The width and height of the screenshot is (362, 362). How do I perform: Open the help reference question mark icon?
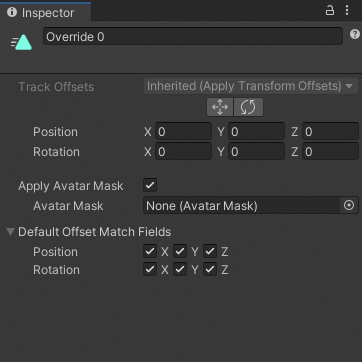(x=355, y=34)
